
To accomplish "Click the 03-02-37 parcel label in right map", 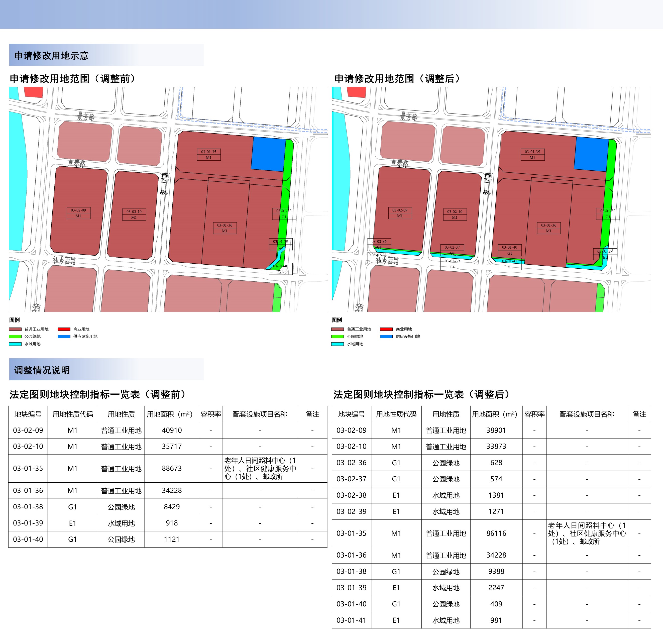I will click(452, 247).
